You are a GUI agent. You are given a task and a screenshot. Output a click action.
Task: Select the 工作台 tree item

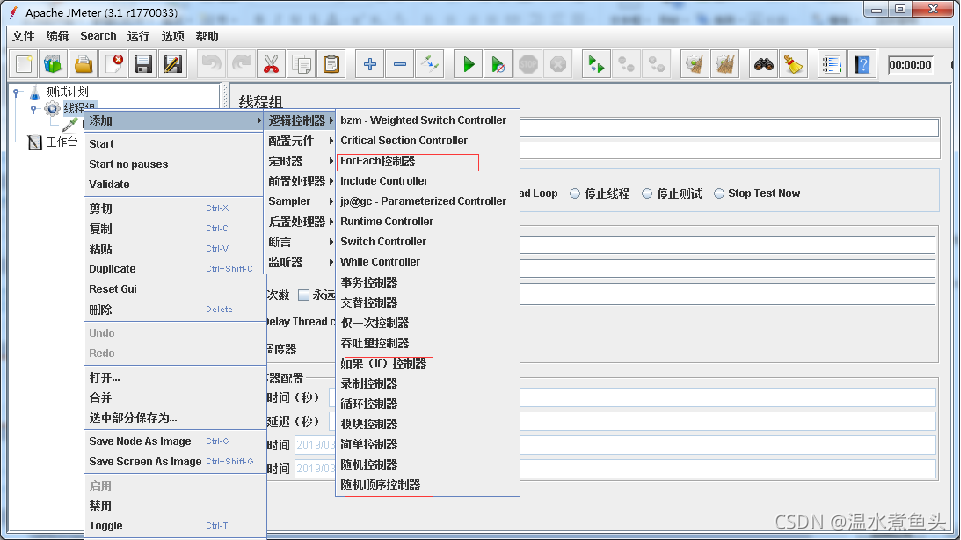[61, 142]
